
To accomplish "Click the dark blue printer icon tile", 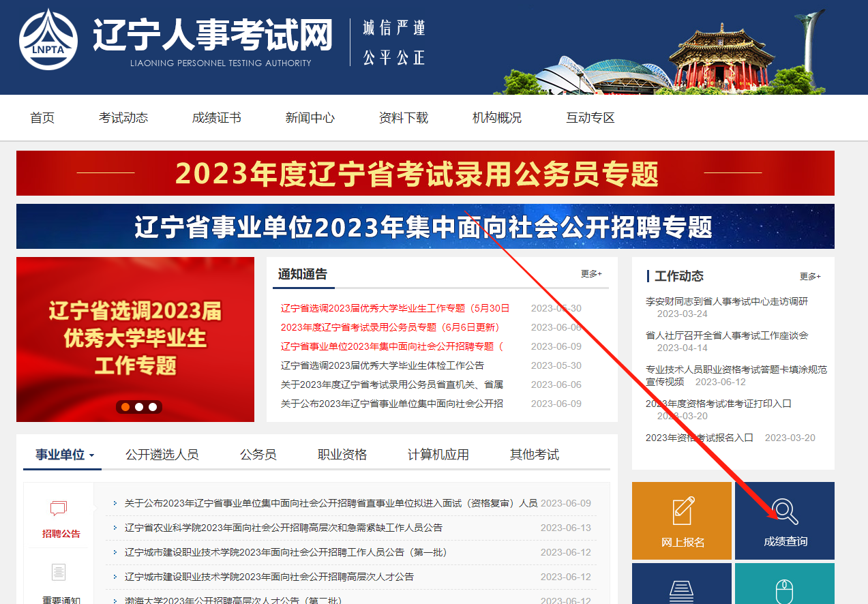I will click(x=682, y=588).
